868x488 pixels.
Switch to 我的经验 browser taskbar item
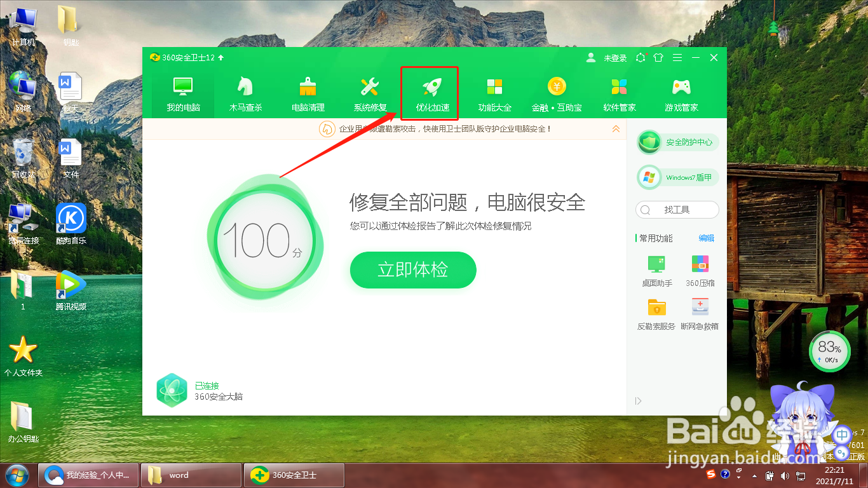[88, 475]
